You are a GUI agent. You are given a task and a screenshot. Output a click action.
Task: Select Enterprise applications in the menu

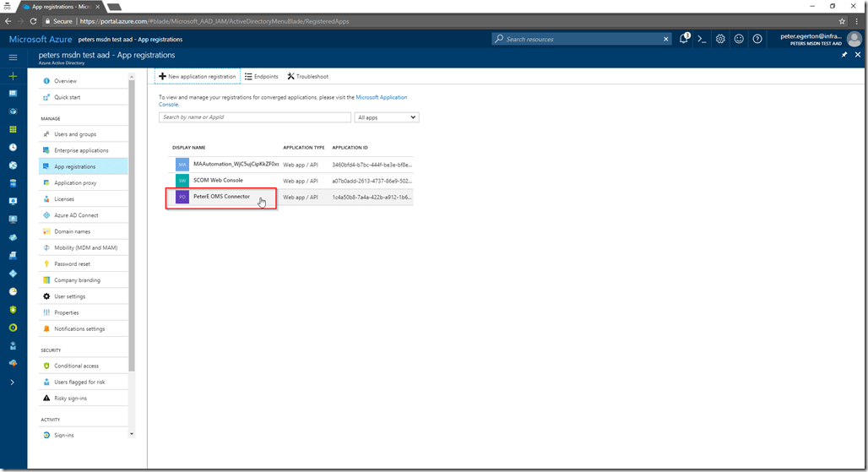click(x=81, y=150)
